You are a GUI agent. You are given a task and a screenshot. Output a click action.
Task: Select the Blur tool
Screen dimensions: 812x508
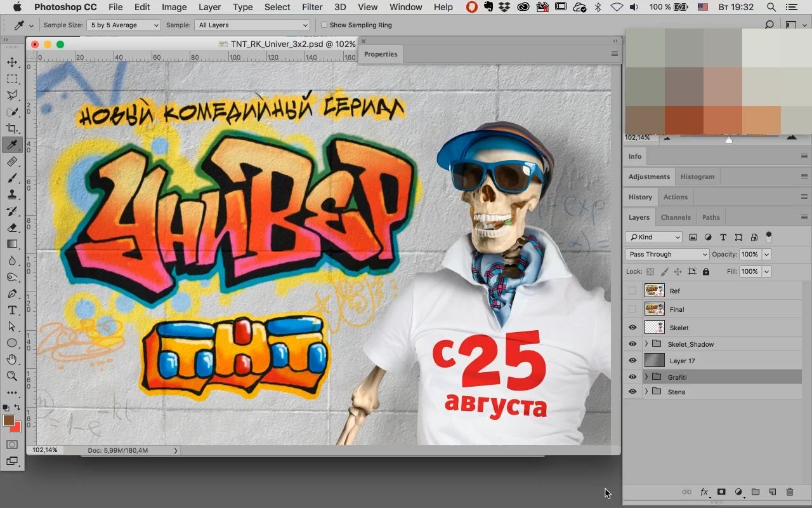point(12,260)
